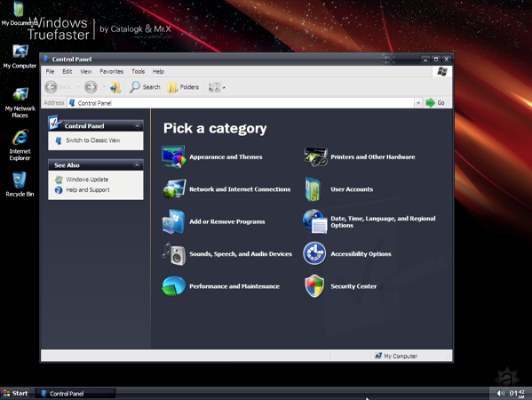This screenshot has height=400, width=532.
Task: Open Forward history dropdown arrow
Action: click(x=104, y=87)
